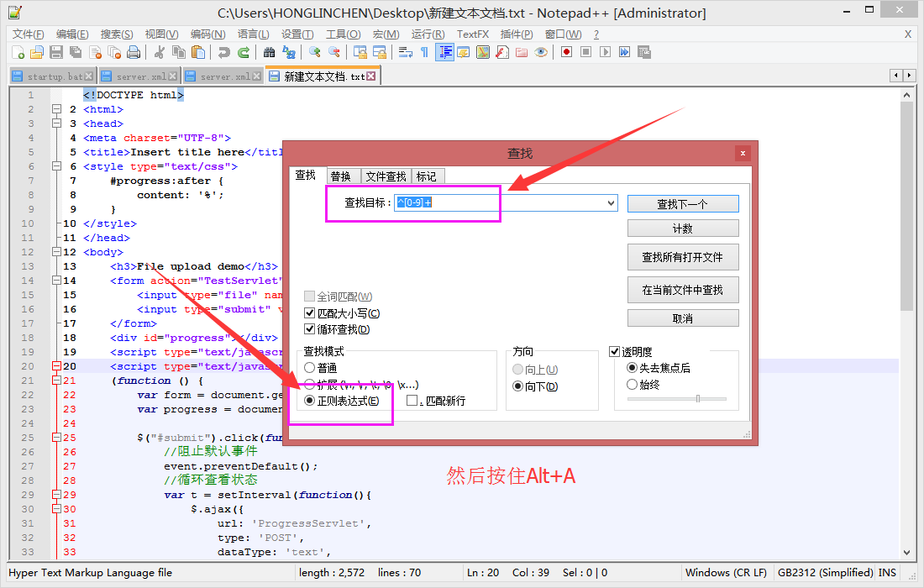Viewport: 924px width, 588px height.
Task: Collapse the style fold on line 6
Action: coord(56,166)
